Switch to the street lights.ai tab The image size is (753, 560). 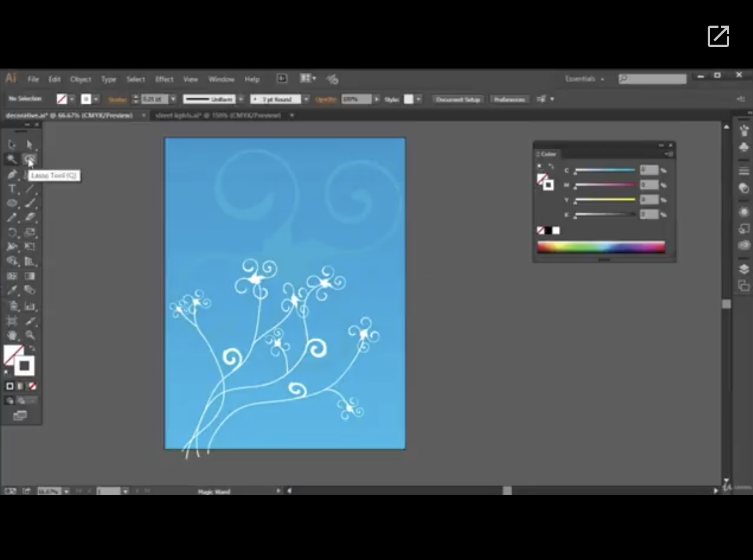(218, 116)
